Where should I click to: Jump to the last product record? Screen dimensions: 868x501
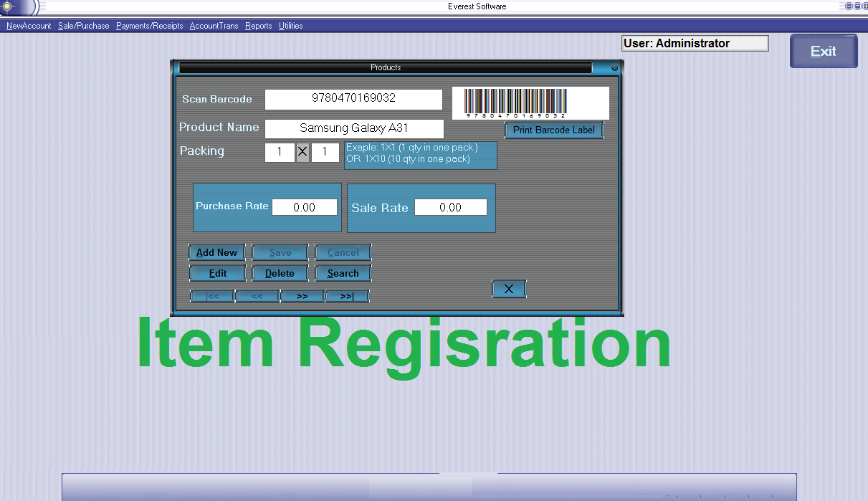point(347,296)
